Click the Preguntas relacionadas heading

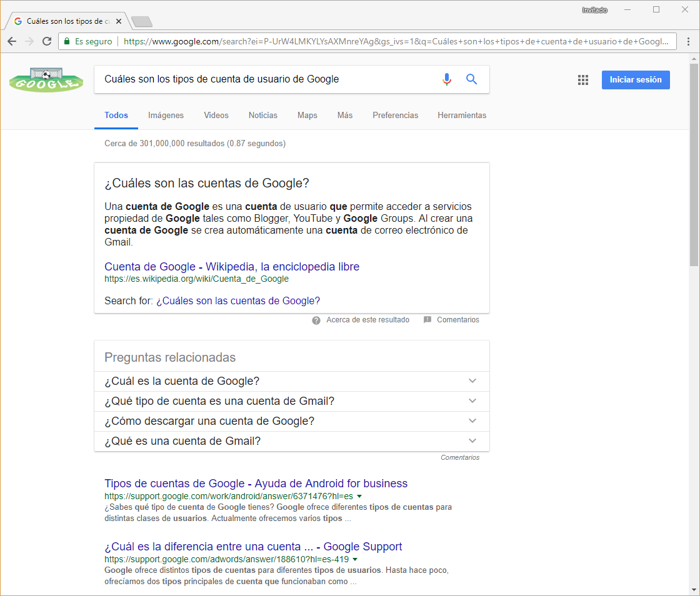(169, 357)
